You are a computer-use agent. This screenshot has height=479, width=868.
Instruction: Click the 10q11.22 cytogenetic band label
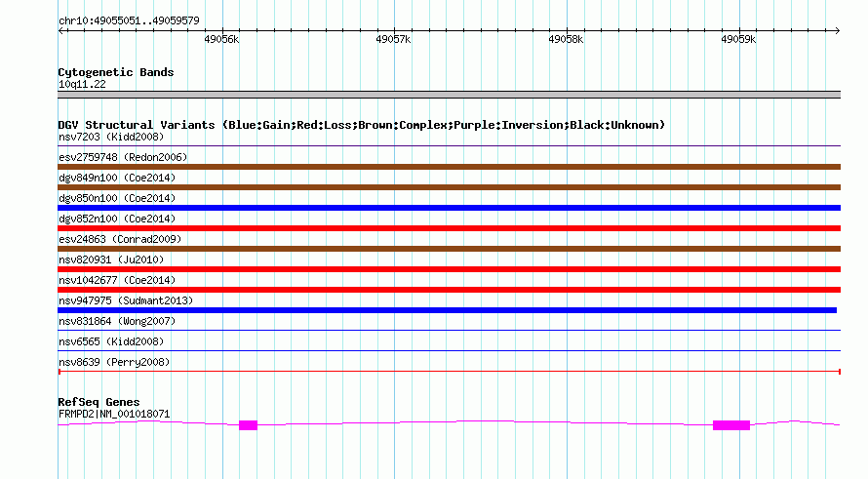pos(82,85)
